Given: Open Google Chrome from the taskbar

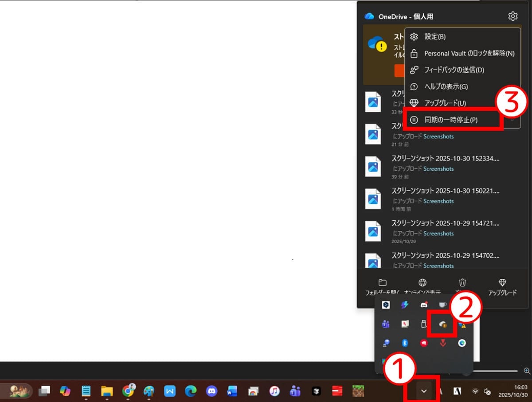Looking at the screenshot, I should 129,391.
